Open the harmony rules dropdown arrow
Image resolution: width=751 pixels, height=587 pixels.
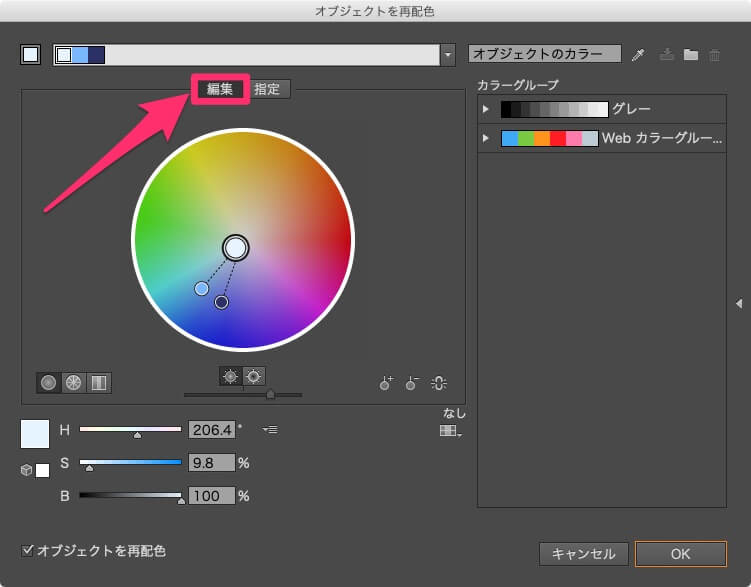click(x=447, y=55)
